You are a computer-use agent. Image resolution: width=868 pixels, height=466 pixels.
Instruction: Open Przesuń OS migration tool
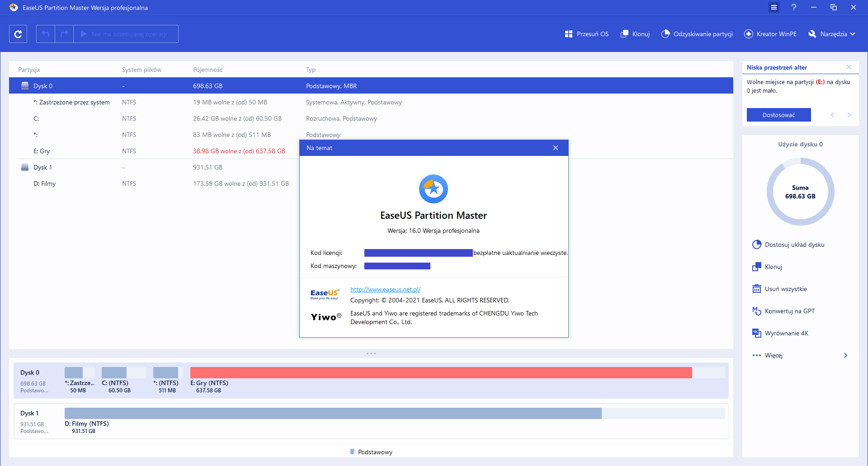click(587, 34)
